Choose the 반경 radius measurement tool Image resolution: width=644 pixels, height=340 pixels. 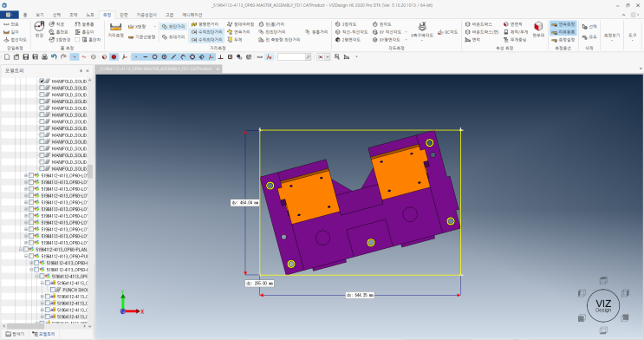click(x=39, y=29)
